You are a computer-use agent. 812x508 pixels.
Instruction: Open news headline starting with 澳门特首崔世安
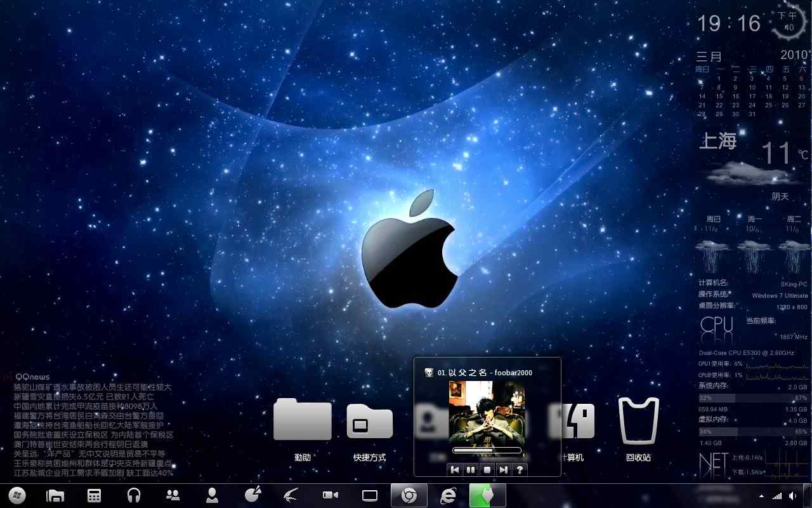pyautogui.click(x=81, y=444)
